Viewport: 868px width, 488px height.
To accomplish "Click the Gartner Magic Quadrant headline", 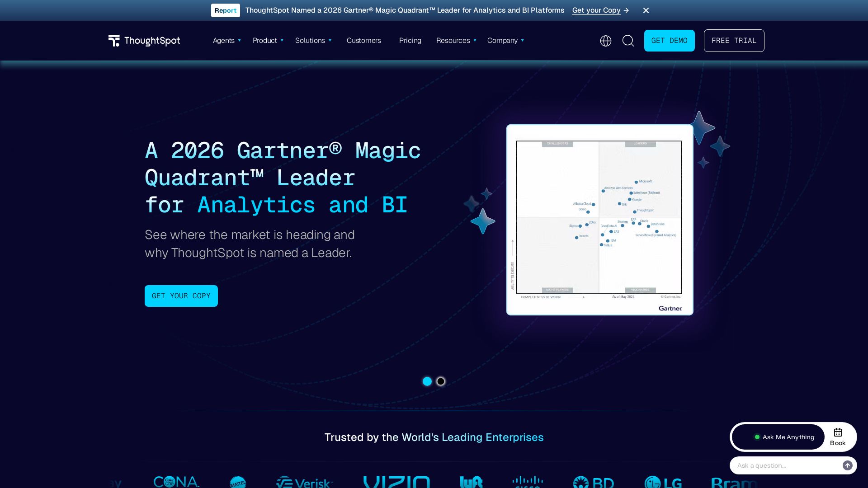I will pyautogui.click(x=283, y=178).
